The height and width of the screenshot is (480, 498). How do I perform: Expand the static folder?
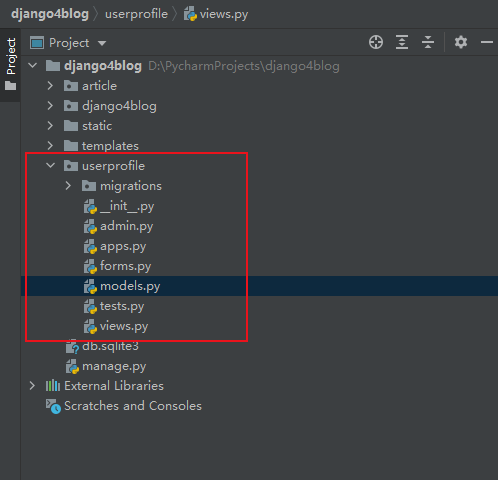click(50, 126)
